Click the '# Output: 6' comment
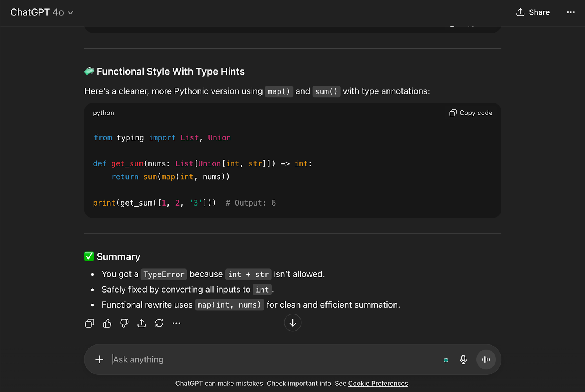 [x=251, y=203]
